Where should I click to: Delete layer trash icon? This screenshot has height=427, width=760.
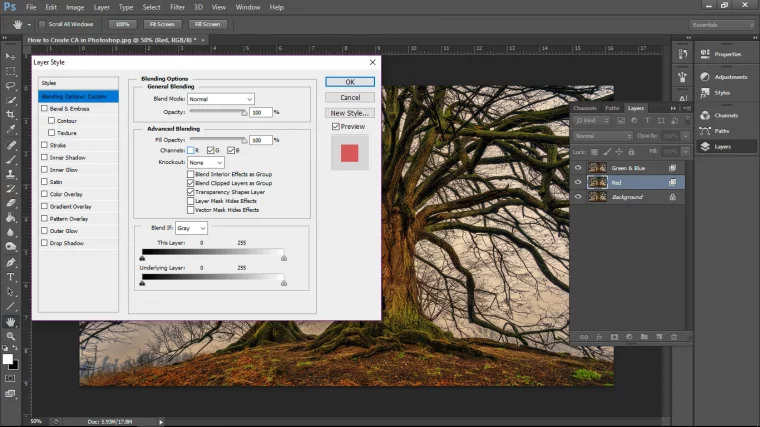click(674, 337)
